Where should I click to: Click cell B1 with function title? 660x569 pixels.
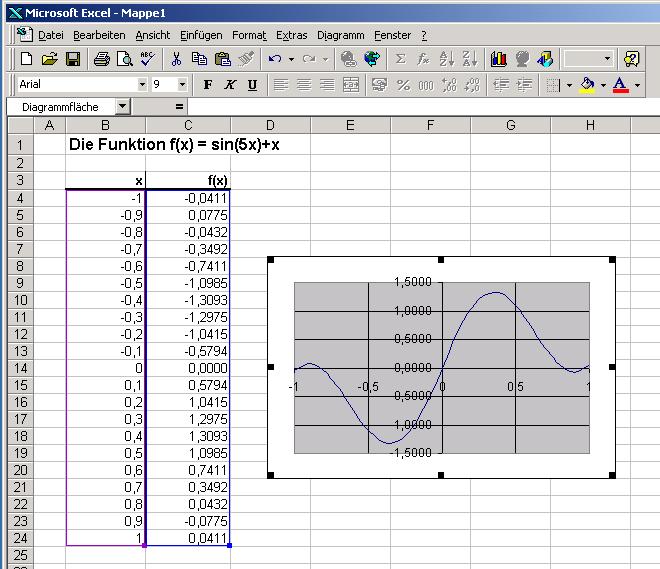click(x=105, y=144)
